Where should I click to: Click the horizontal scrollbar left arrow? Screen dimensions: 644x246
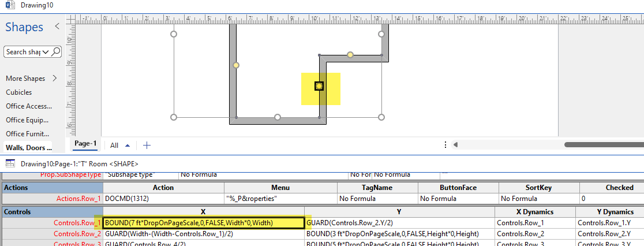[455, 144]
